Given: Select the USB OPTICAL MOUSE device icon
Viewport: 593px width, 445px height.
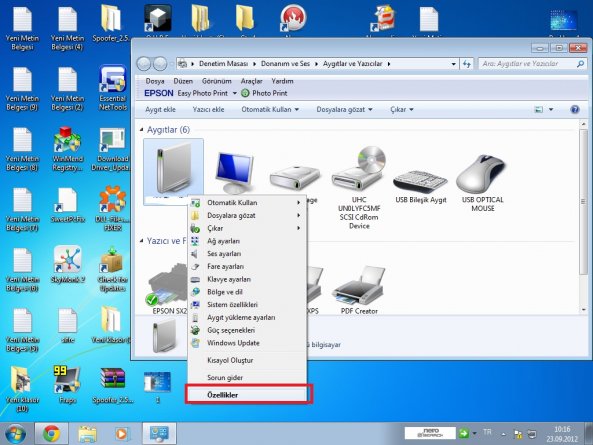Looking at the screenshot, I should (481, 174).
